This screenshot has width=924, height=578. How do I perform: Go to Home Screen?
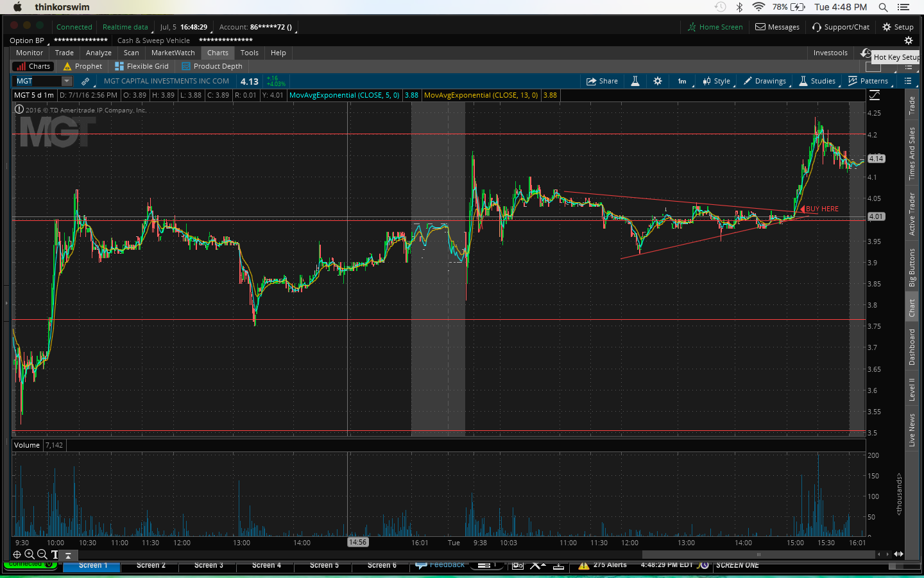715,27
